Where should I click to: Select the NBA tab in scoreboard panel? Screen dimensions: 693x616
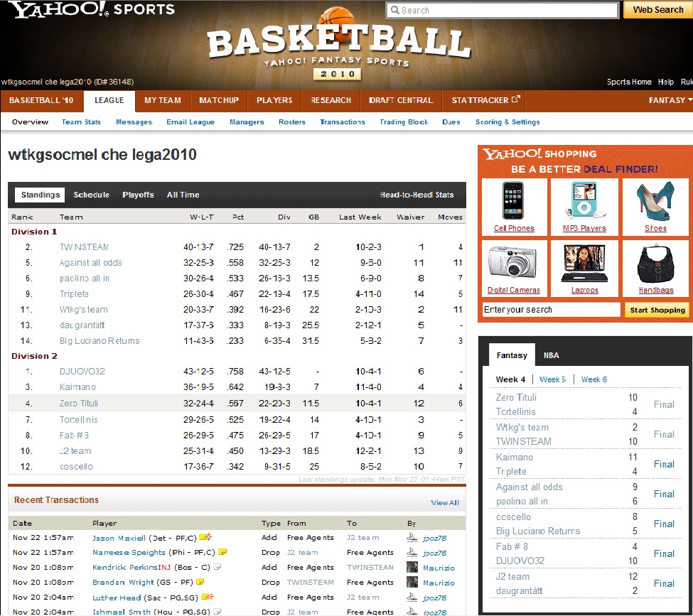point(551,355)
